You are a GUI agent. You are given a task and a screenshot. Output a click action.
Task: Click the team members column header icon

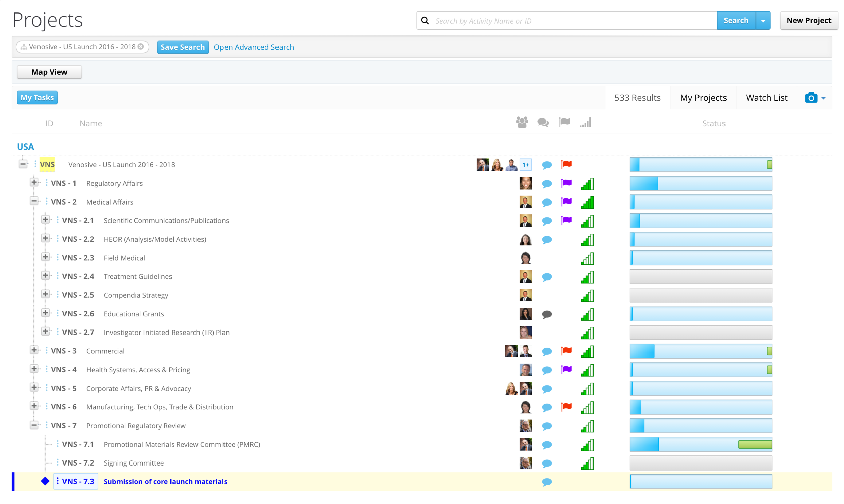522,122
